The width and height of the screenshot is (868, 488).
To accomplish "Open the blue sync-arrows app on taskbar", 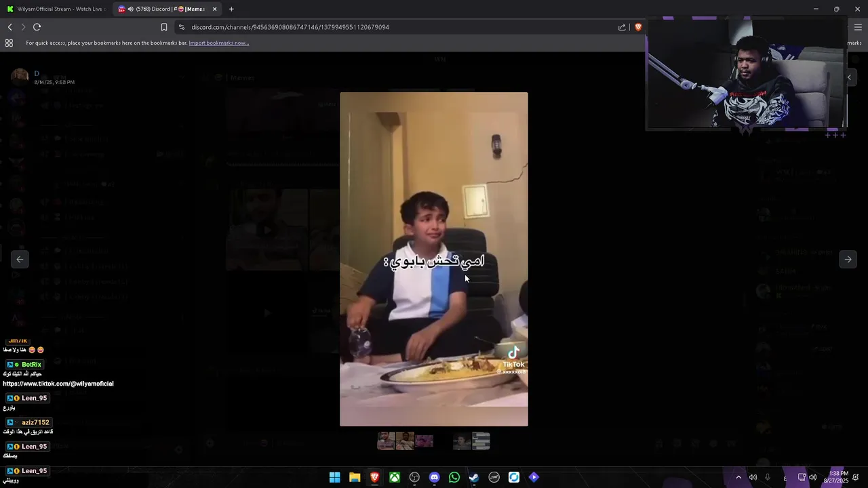I will click(x=514, y=477).
